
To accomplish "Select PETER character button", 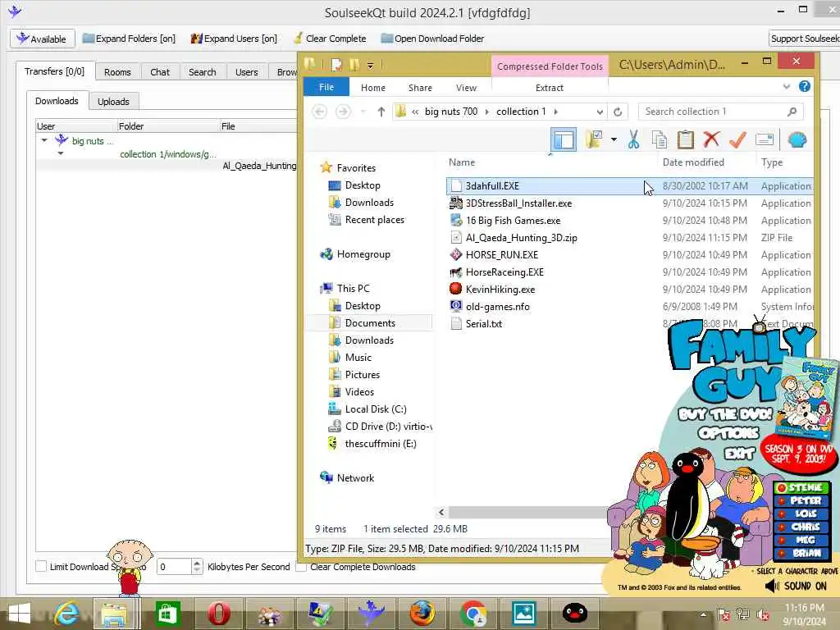I will click(x=802, y=500).
